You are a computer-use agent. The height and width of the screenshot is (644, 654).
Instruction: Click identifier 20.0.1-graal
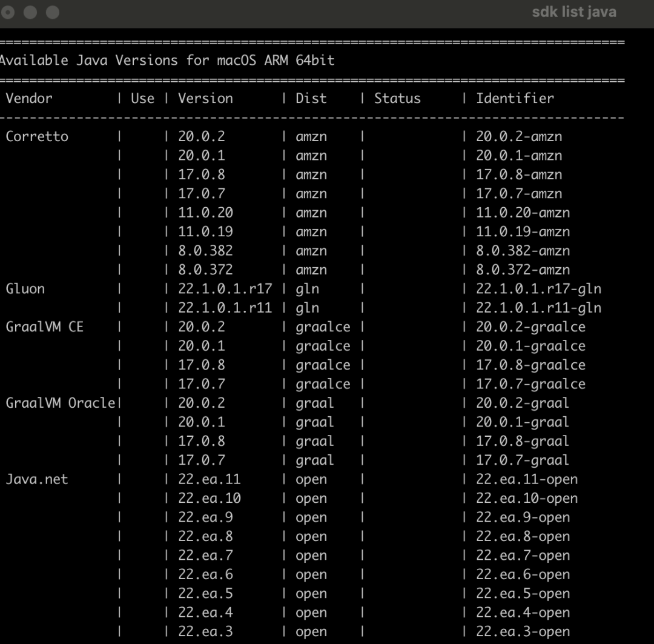[x=523, y=422]
